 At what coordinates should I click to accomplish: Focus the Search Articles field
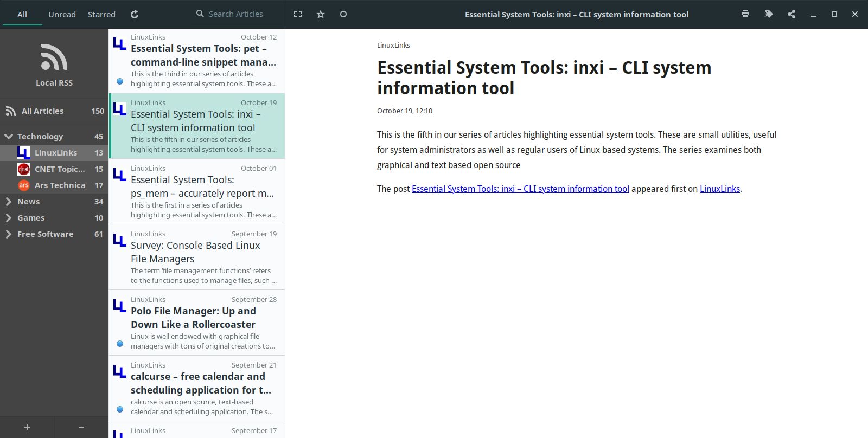[237, 14]
